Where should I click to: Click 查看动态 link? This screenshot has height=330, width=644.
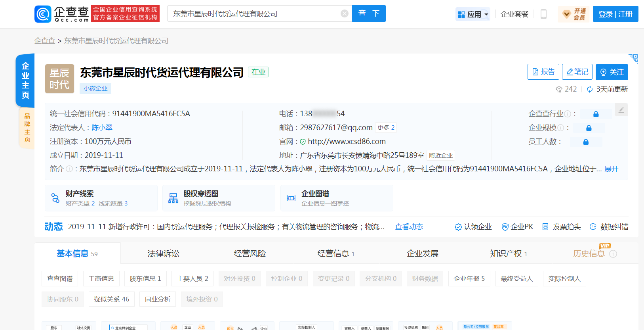coord(409,227)
